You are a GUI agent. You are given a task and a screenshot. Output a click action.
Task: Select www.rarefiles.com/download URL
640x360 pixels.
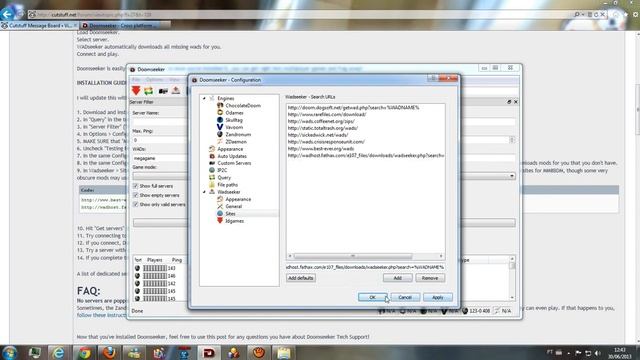[327, 114]
